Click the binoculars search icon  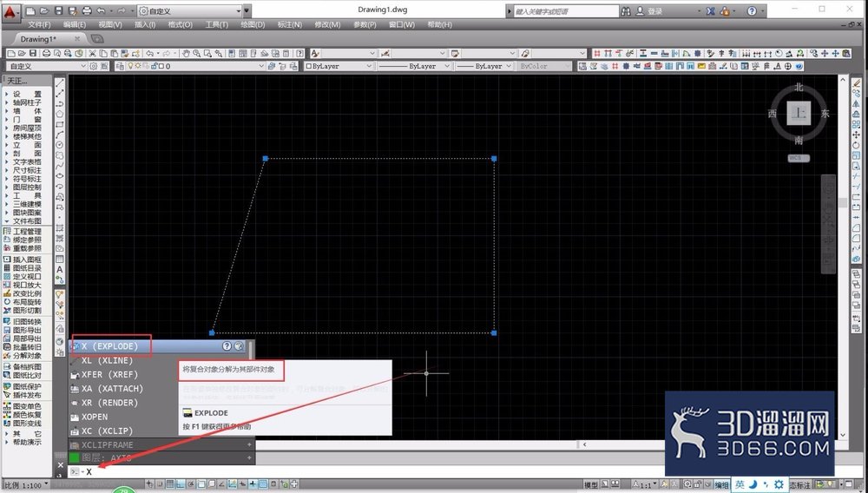(x=626, y=11)
